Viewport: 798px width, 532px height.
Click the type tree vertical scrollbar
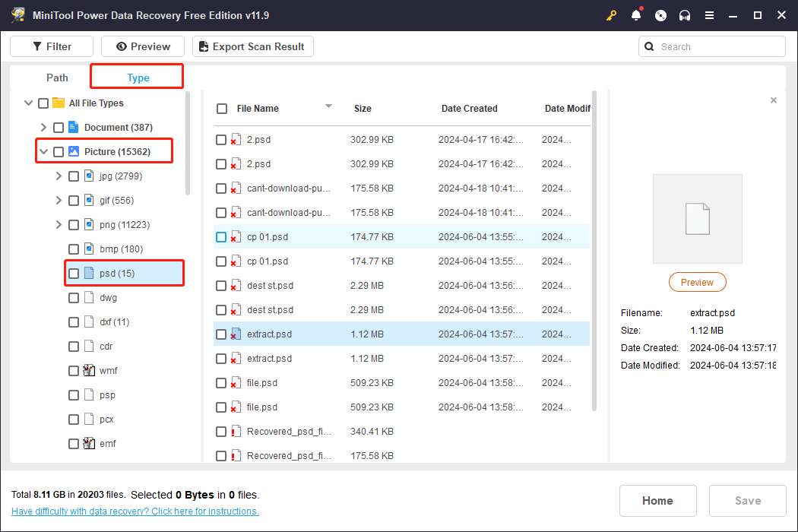(x=188, y=143)
